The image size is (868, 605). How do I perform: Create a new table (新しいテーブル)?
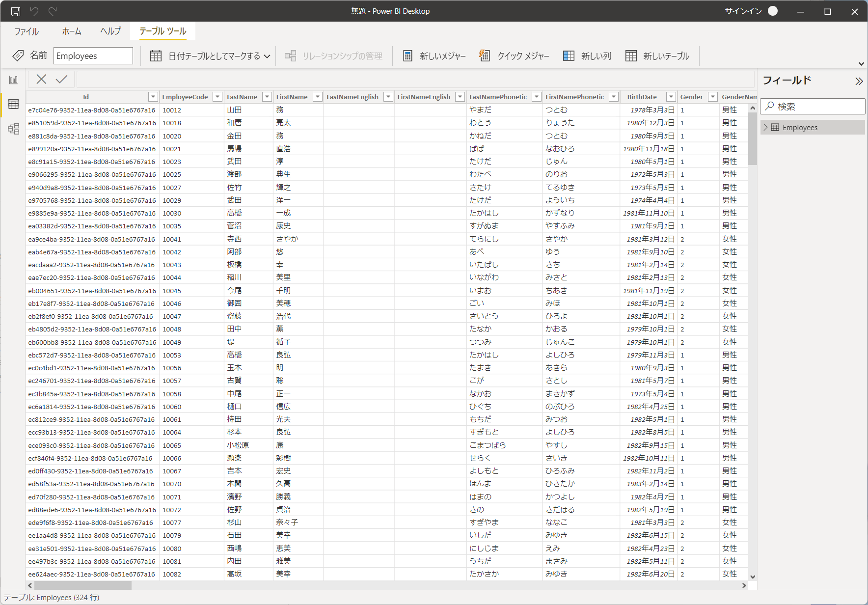657,56
